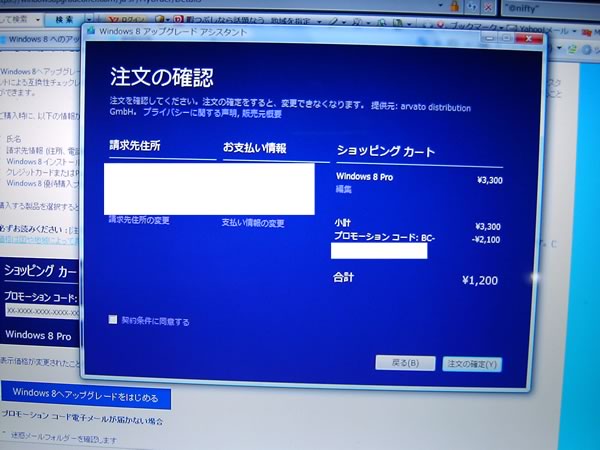The image size is (600, 450).
Task: Click the 検索 button in the browser toolbar
Action: pos(64,20)
